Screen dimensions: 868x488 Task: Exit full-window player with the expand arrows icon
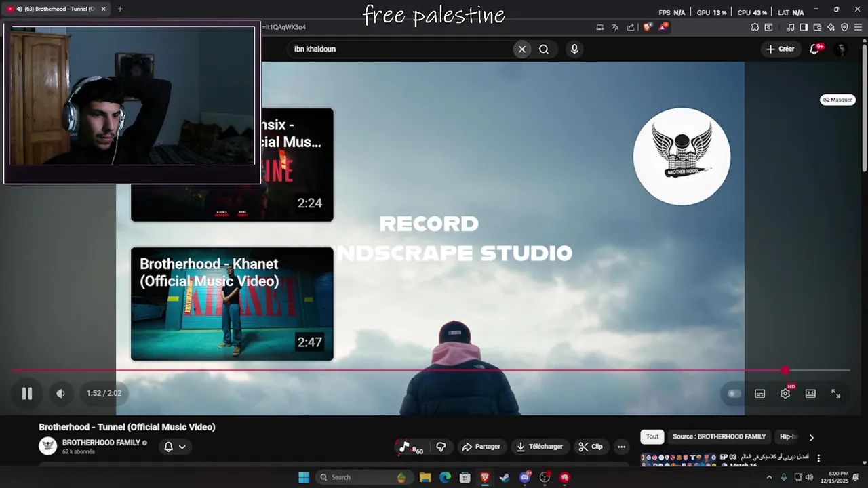(x=835, y=393)
